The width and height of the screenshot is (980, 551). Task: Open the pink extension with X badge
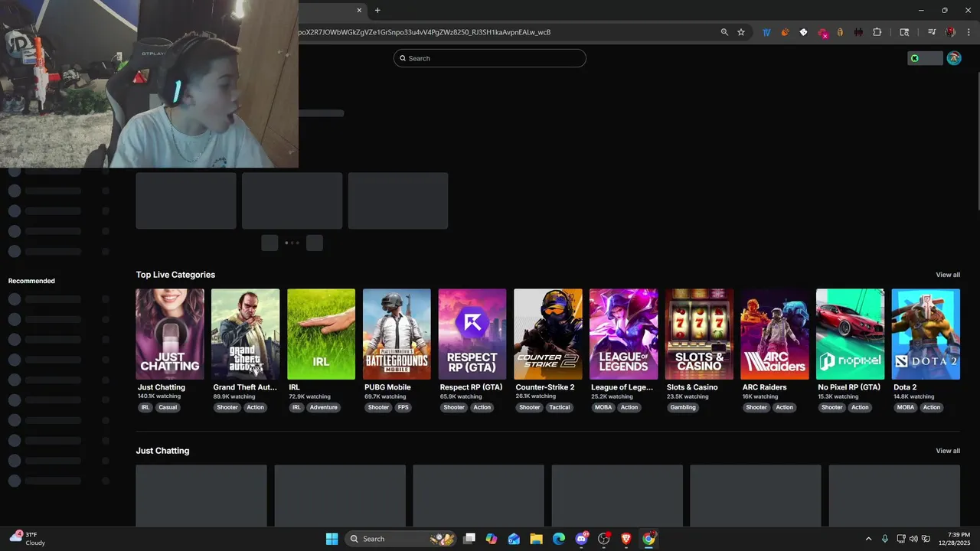[x=823, y=33]
